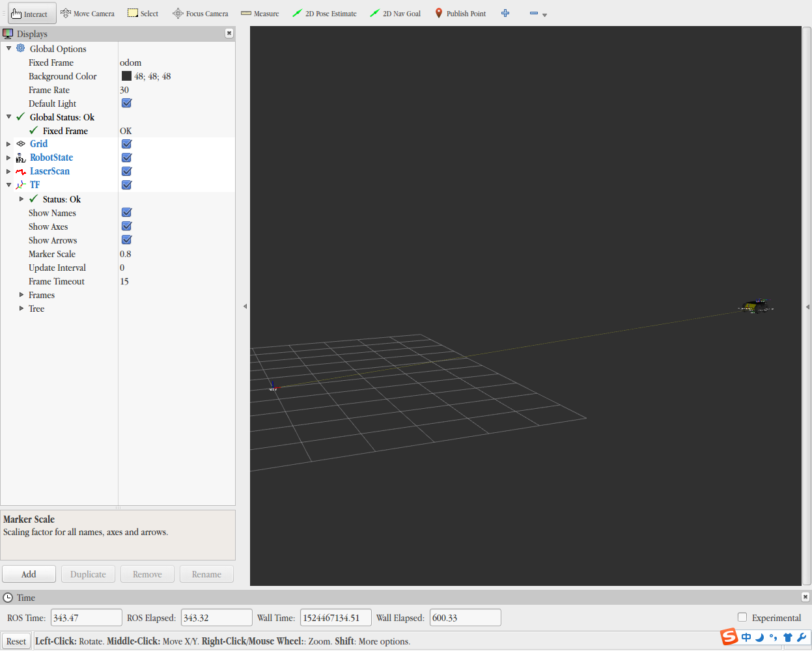Activate the 2D Nav Goal tool

[x=395, y=14]
